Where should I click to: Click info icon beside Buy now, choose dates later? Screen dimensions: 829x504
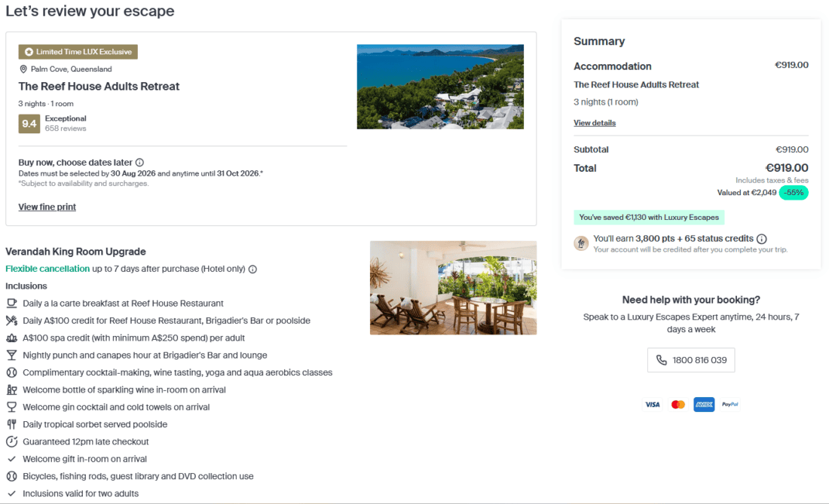click(139, 163)
